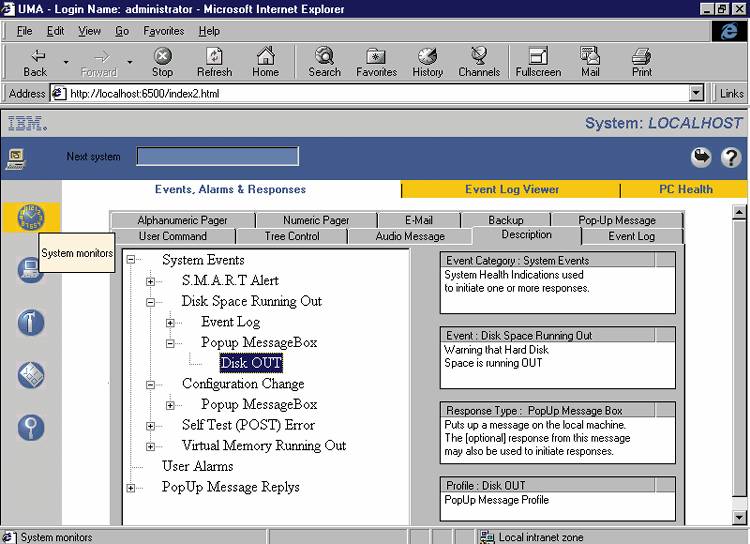This screenshot has width=750, height=544.
Task: Click the page's vertical scrollbar down arrow
Action: [740, 517]
